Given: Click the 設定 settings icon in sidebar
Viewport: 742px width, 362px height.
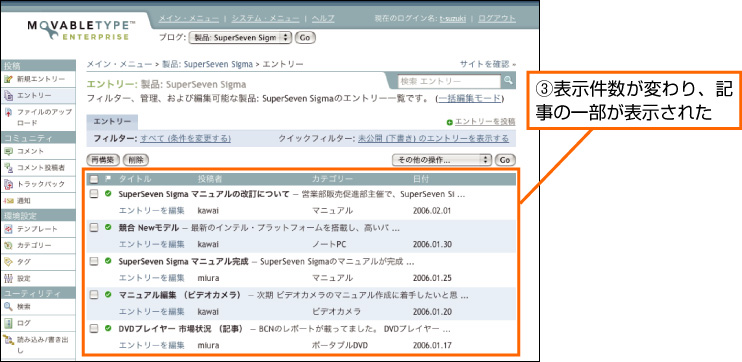Looking at the screenshot, I should [x=8, y=278].
